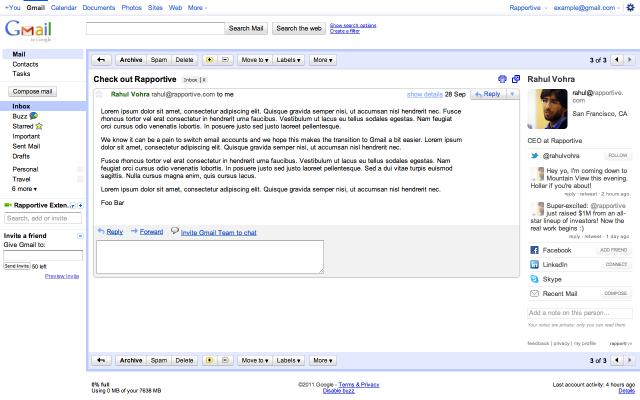
Task: Toggle the Personal label color box
Action: (x=80, y=169)
